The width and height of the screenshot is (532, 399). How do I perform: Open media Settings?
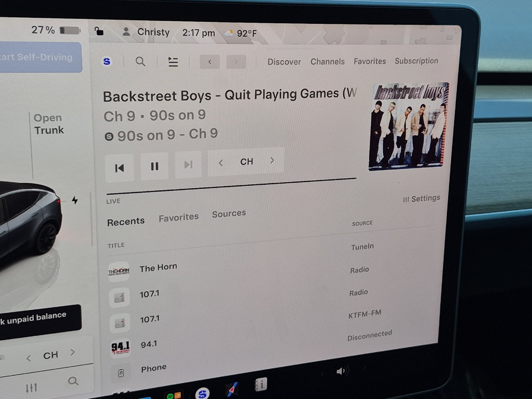[421, 199]
